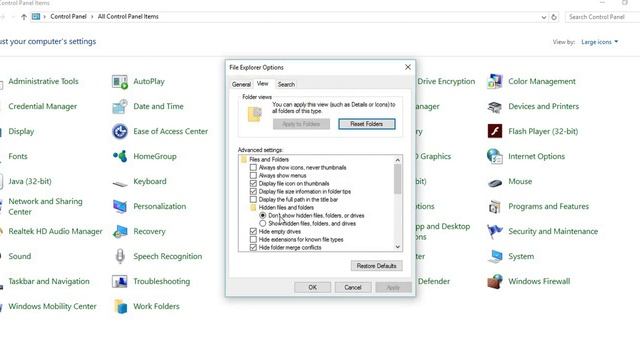
Task: Uncheck 'Display file size information in folder tips'
Action: click(x=253, y=191)
